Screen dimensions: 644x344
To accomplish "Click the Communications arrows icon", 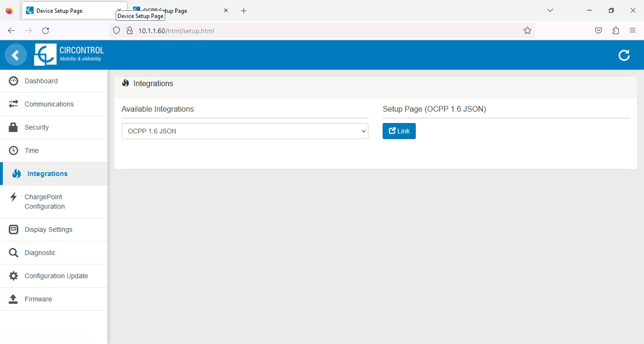I will click(x=14, y=104).
